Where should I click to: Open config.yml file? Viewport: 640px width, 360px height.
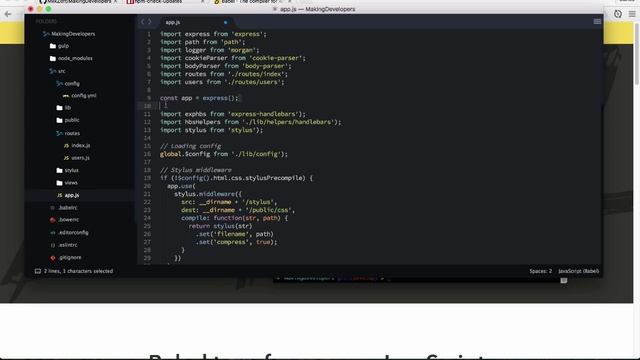[84, 96]
